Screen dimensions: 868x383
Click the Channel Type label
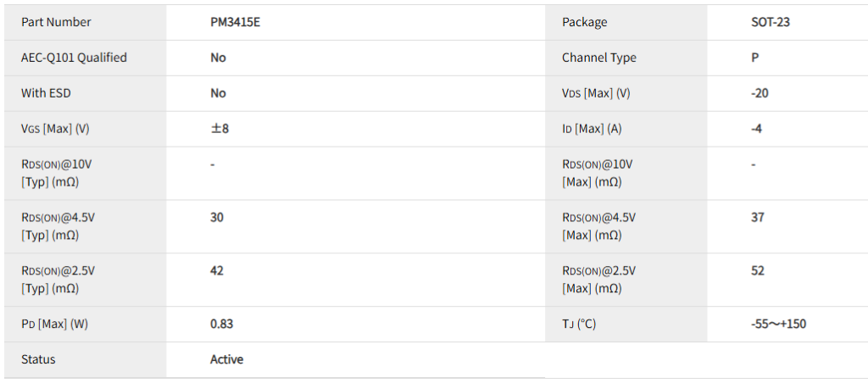point(598,58)
